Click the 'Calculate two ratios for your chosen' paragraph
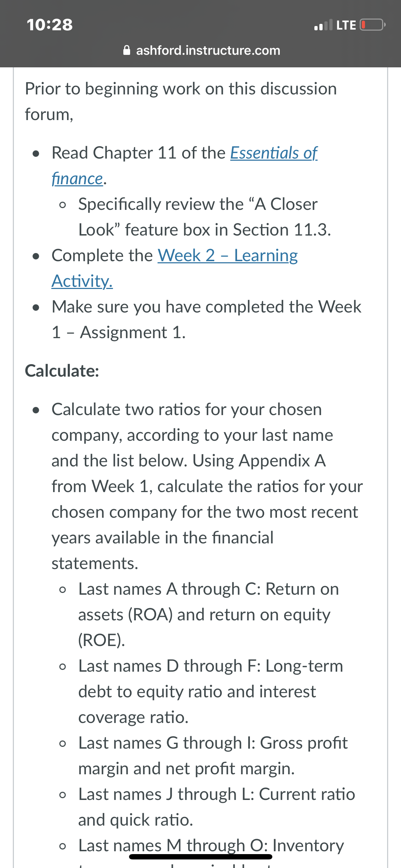 pos(207,486)
